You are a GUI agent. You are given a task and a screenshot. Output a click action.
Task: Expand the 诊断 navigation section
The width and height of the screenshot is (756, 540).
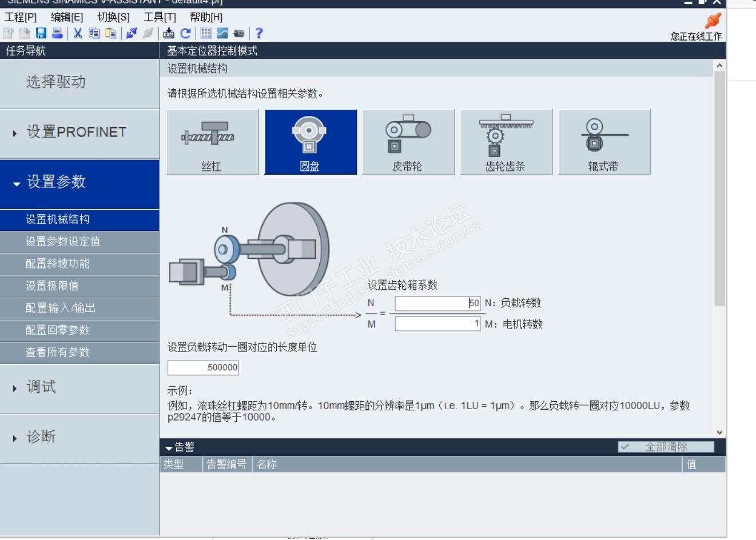79,438
